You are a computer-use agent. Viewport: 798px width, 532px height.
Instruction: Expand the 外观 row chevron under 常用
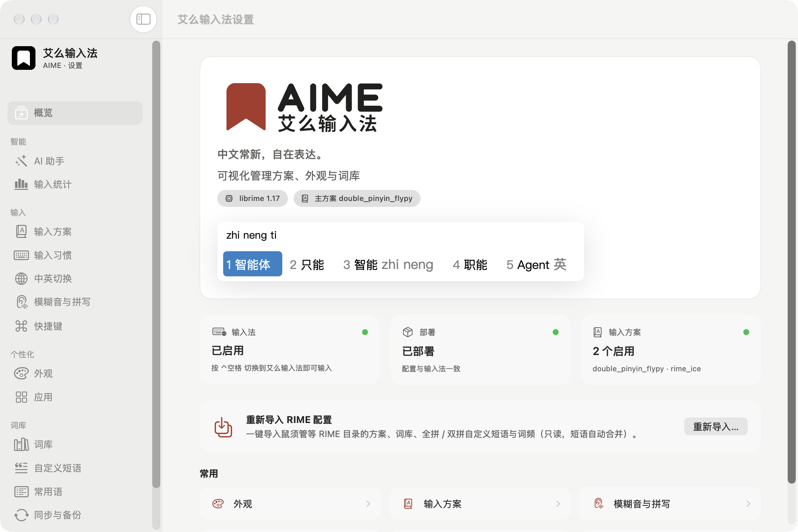368,504
